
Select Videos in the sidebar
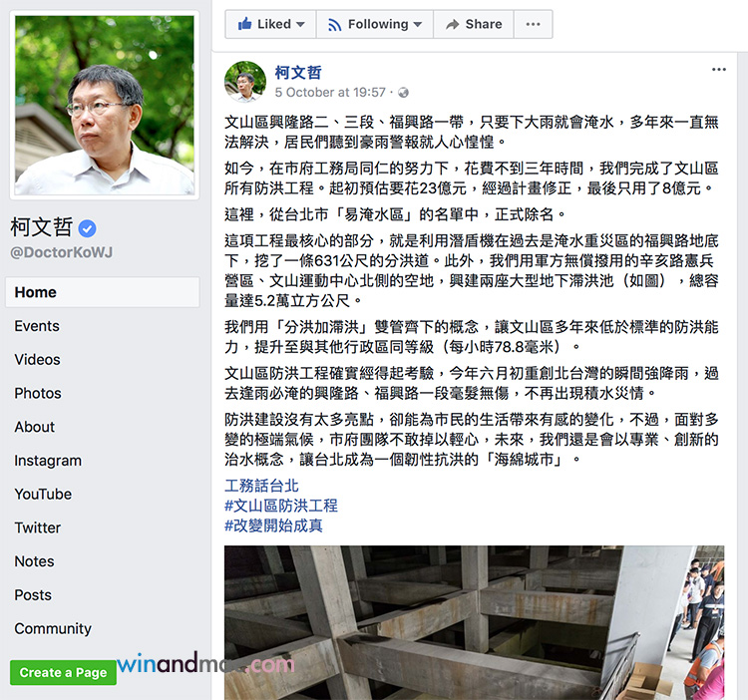point(37,360)
